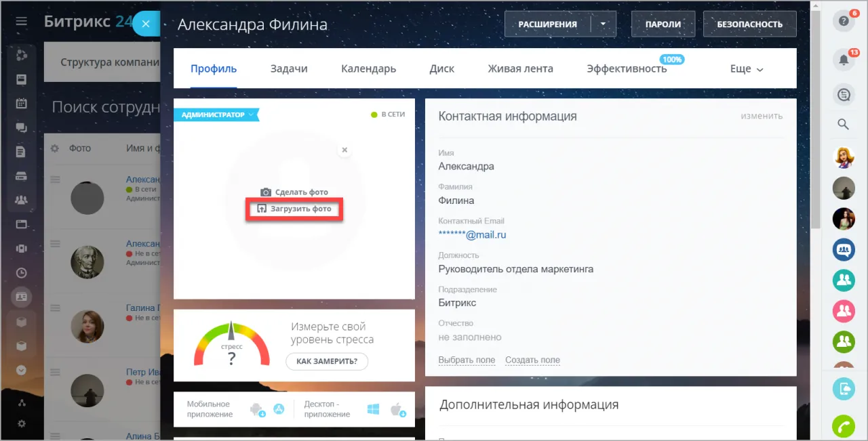This screenshot has height=441, width=868.
Task: Click the light blue device sync icon
Action: click(844, 389)
